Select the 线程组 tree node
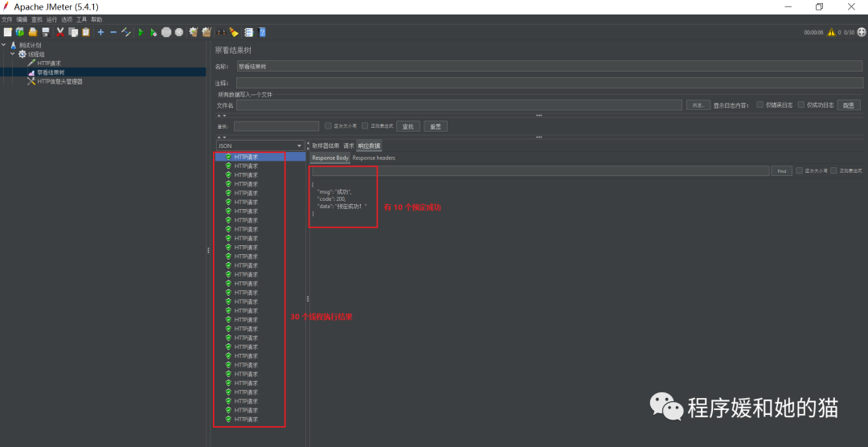 [35, 55]
